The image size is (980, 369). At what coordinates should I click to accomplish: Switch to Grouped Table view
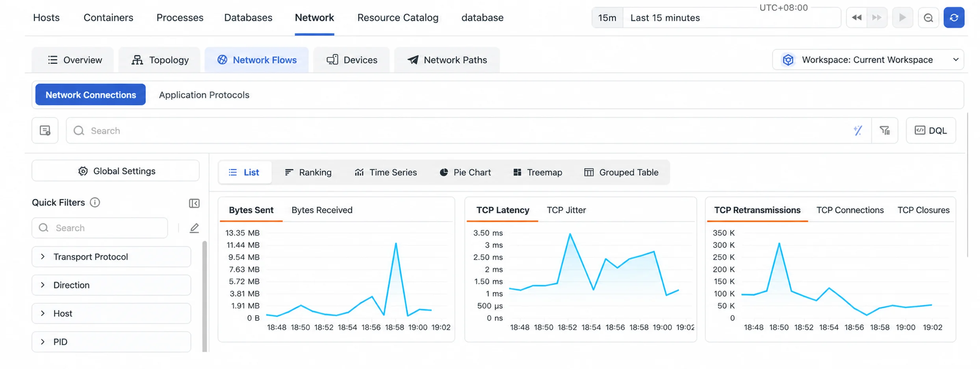pos(621,172)
